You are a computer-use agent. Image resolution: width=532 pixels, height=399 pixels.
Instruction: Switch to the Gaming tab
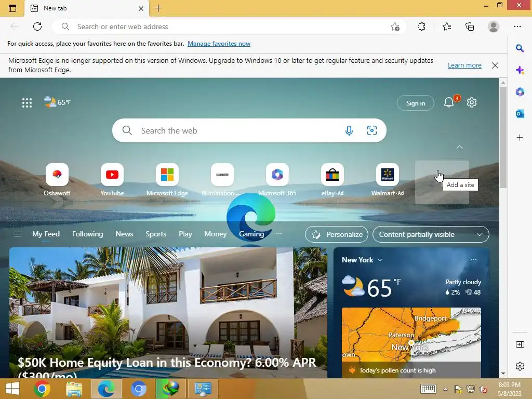coord(251,234)
